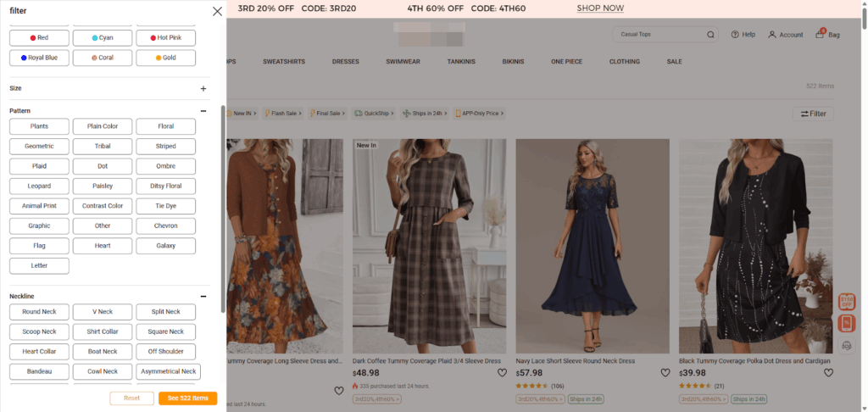Click the See 522 Items button
Viewport: 868px width, 412px height.
tap(187, 398)
